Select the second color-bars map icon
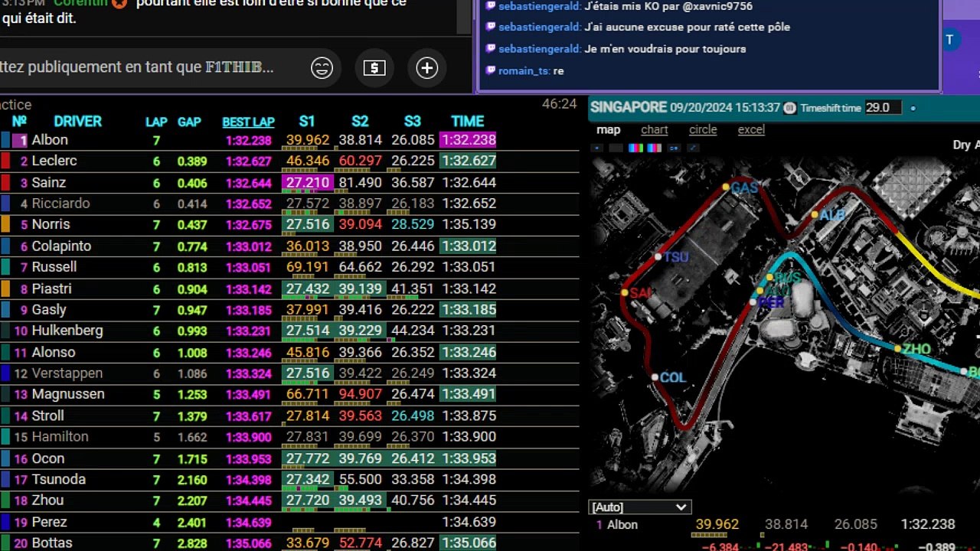Viewport: 980px width, 551px height. coord(655,148)
